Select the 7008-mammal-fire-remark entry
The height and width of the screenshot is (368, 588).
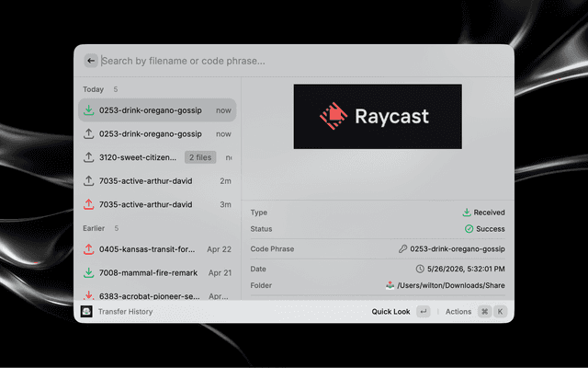[x=157, y=273]
